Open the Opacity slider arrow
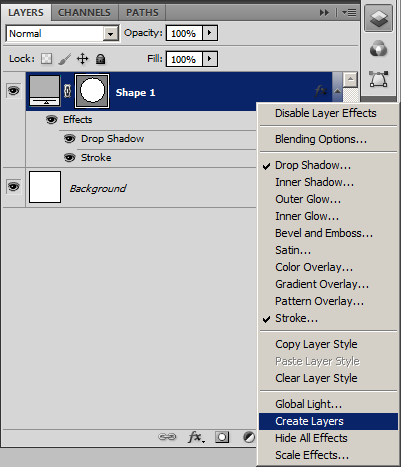401x467 pixels. [x=210, y=33]
